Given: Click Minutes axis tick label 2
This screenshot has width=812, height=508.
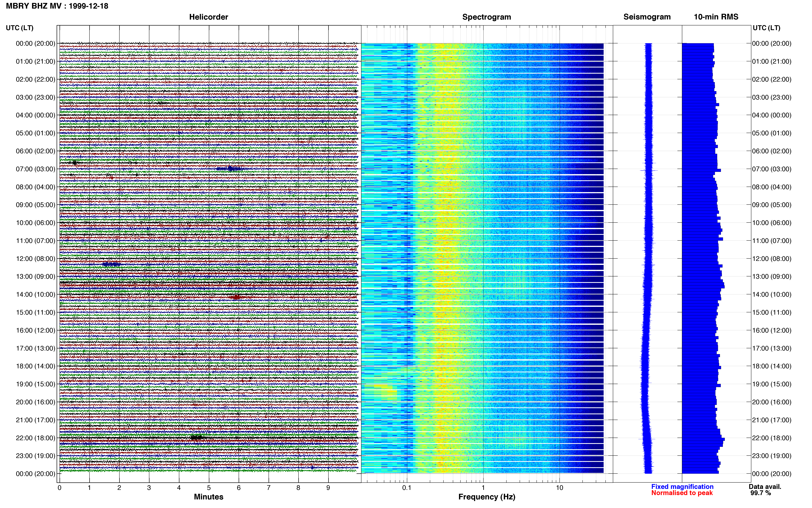Looking at the screenshot, I should pyautogui.click(x=119, y=488).
